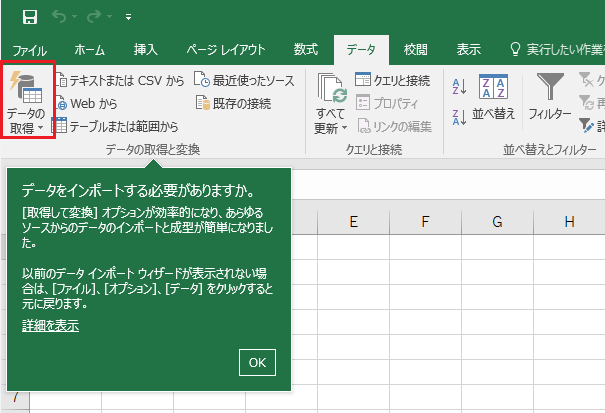The height and width of the screenshot is (413, 605).
Task: Toggle the フィルター funnel button
Action: pyautogui.click(x=550, y=96)
